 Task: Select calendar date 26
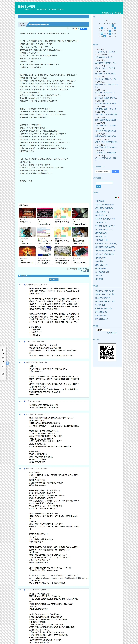104,36
